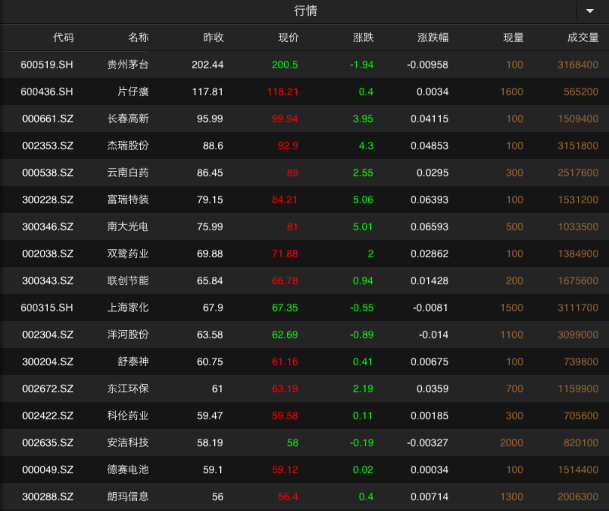Click current price 84.21
This screenshot has height=511, width=609.
(285, 200)
